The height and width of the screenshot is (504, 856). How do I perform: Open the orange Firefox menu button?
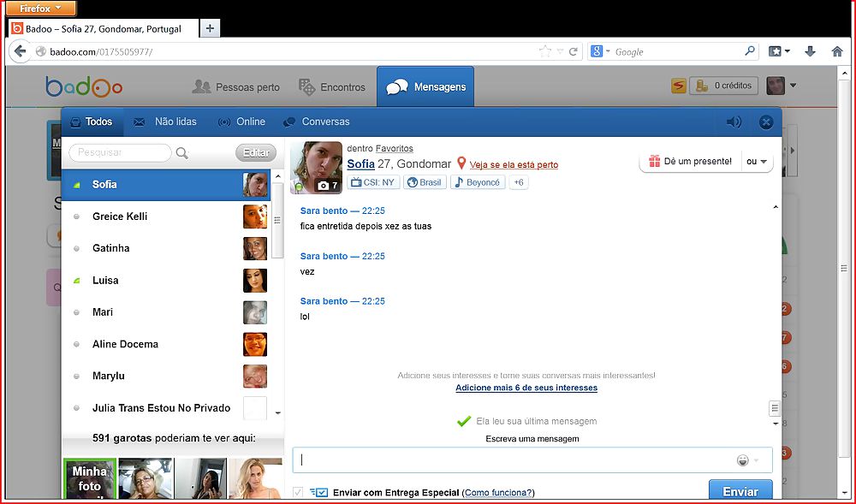(x=40, y=8)
